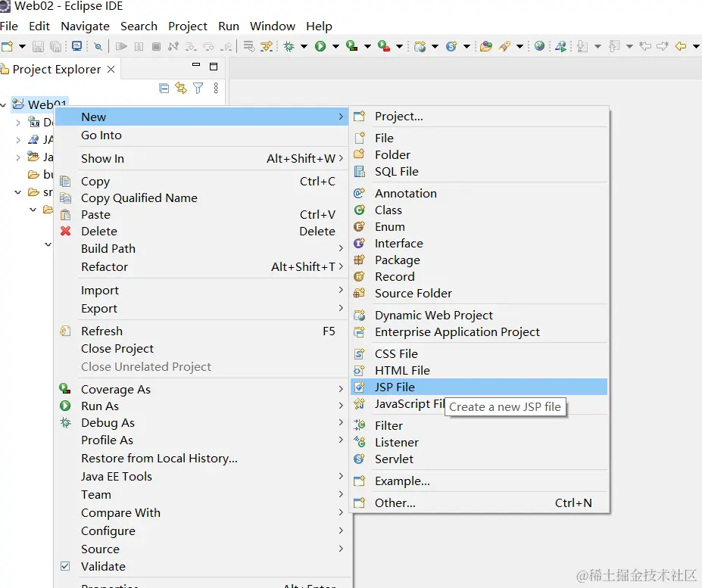The image size is (702, 588).
Task: Open the Project Explorer View Menu dots
Action: [x=216, y=88]
